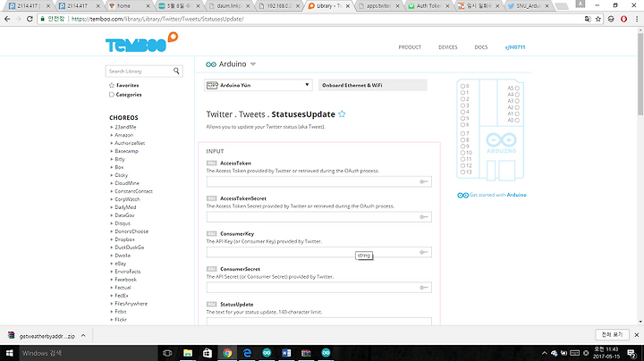Expand the Facebook choreo category
This screenshot has height=361, width=644.
(111, 280)
